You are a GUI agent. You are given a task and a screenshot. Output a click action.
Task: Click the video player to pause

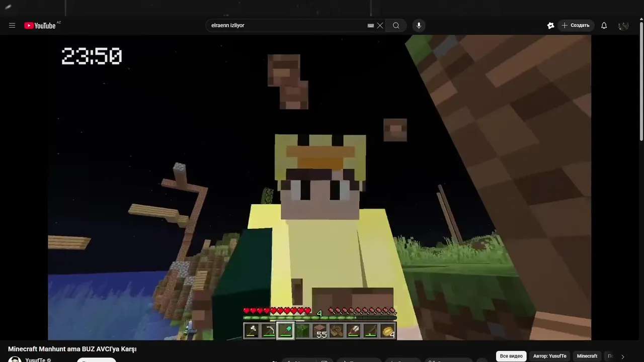click(319, 188)
